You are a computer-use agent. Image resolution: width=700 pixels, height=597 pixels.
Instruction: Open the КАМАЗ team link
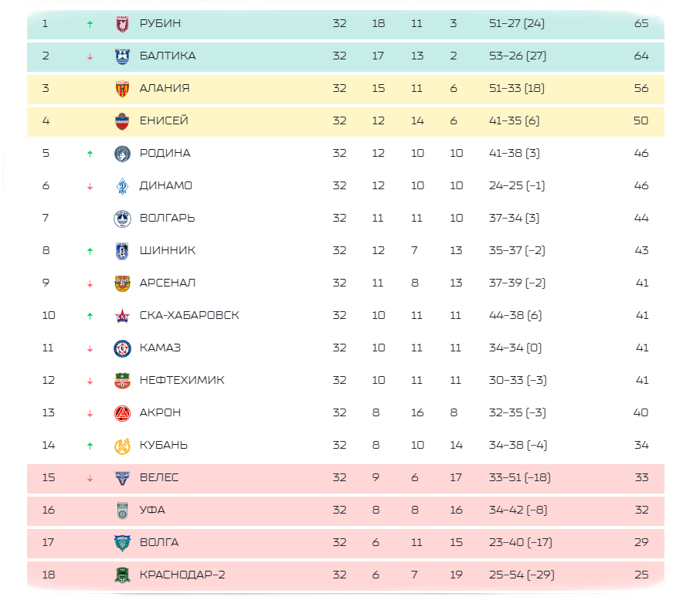[x=160, y=348]
